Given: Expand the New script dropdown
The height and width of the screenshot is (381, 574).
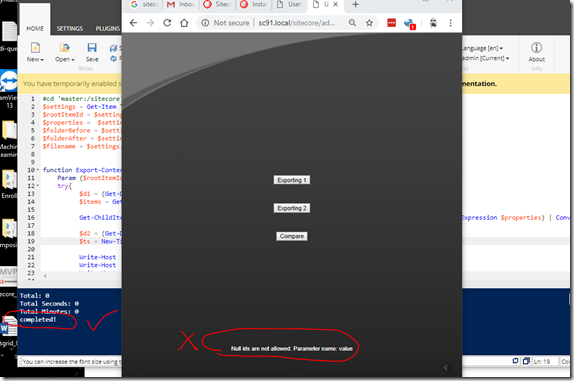Looking at the screenshot, I should coord(35,59).
